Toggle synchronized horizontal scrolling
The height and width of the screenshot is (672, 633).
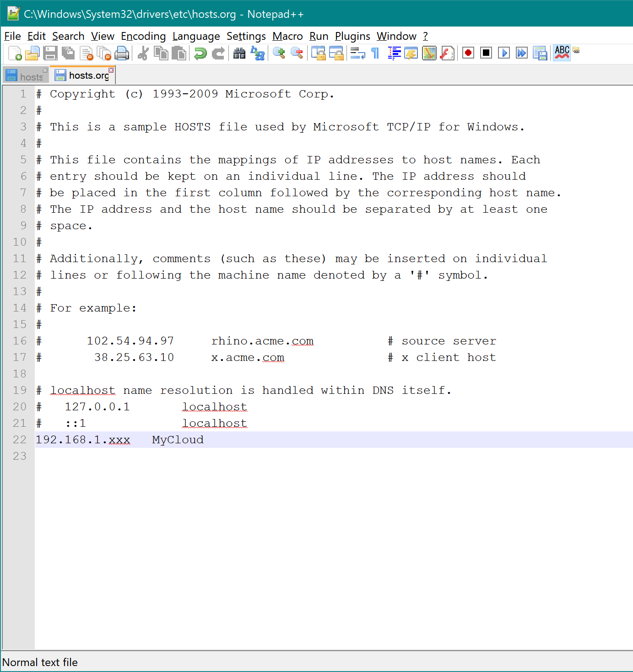[x=336, y=54]
